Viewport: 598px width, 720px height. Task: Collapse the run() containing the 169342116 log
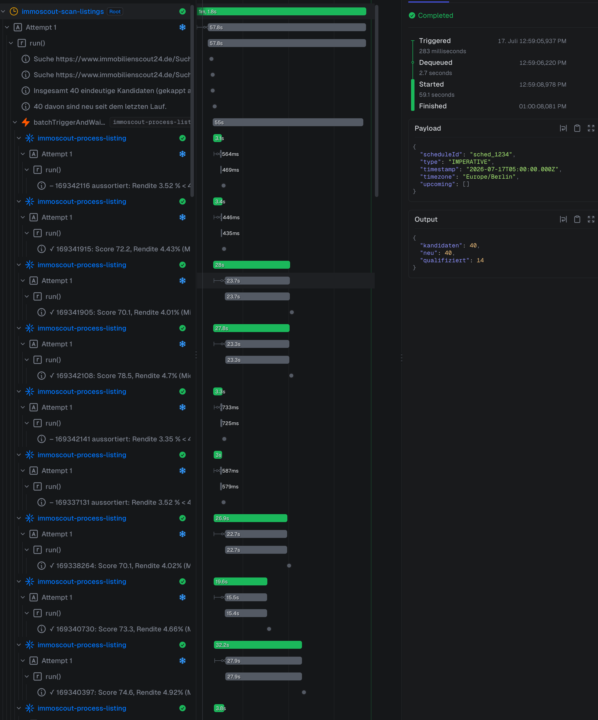[x=27, y=170]
